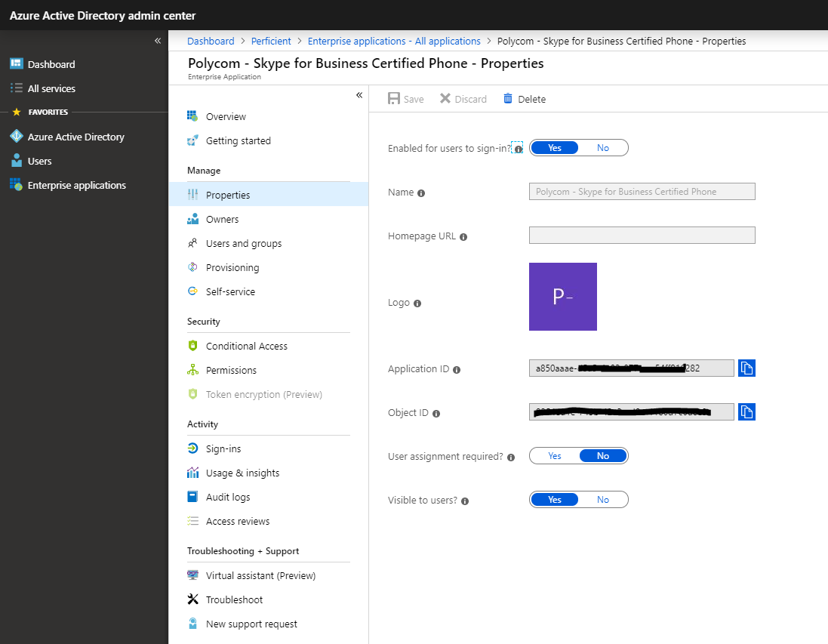Click the Conditional Access shield icon
This screenshot has width=828, height=644.
click(192, 346)
